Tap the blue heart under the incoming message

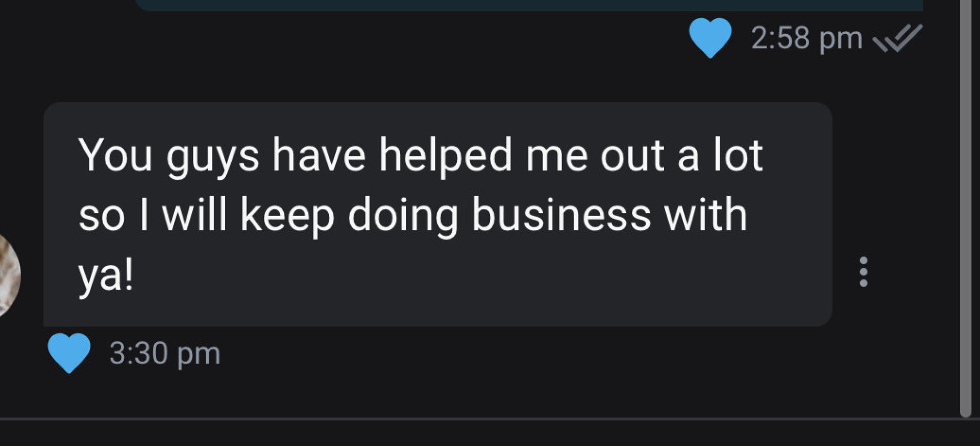pos(69,353)
